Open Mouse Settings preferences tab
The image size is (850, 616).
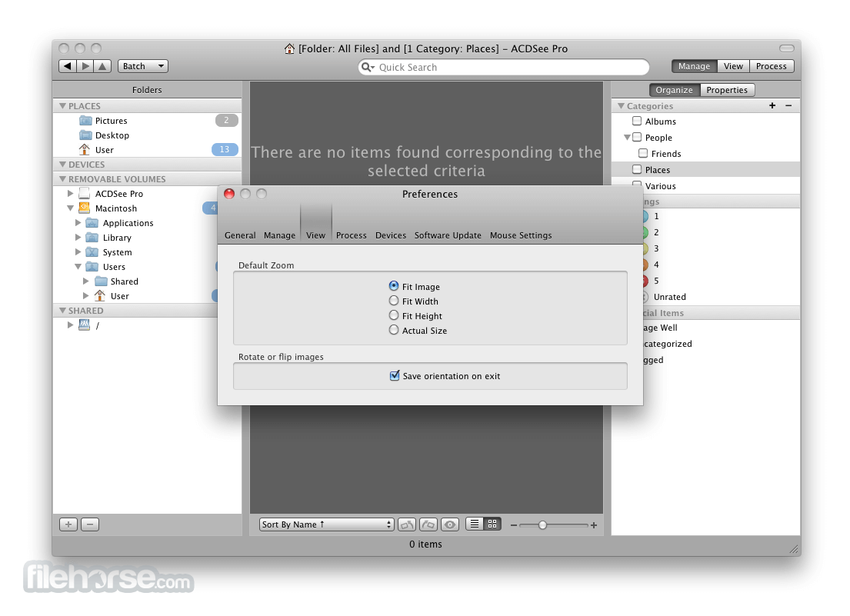(x=521, y=235)
